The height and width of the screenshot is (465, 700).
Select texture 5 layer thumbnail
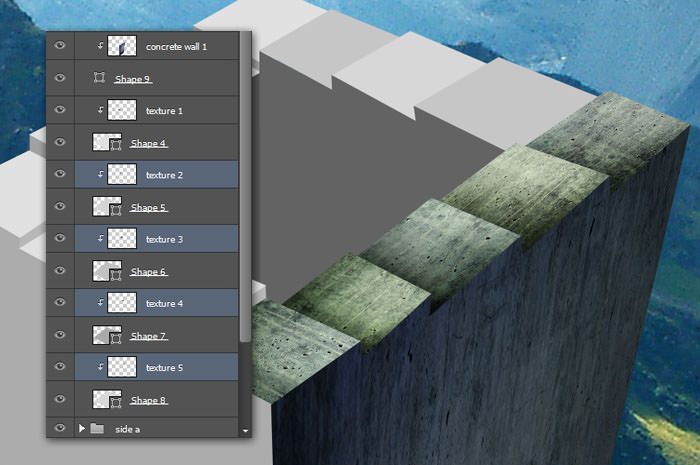pyautogui.click(x=122, y=367)
